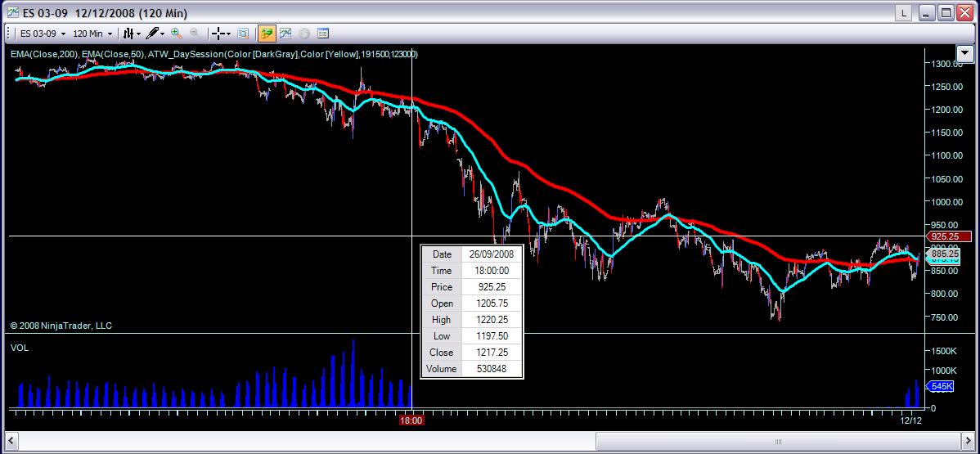Click the Volume value 530848 cell

(x=491, y=368)
